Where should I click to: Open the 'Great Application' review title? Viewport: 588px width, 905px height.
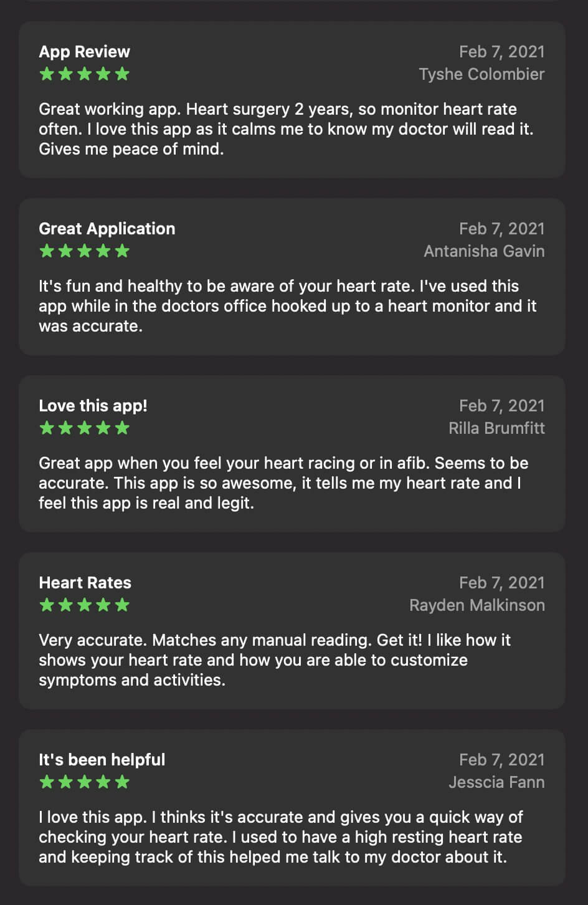(x=107, y=229)
